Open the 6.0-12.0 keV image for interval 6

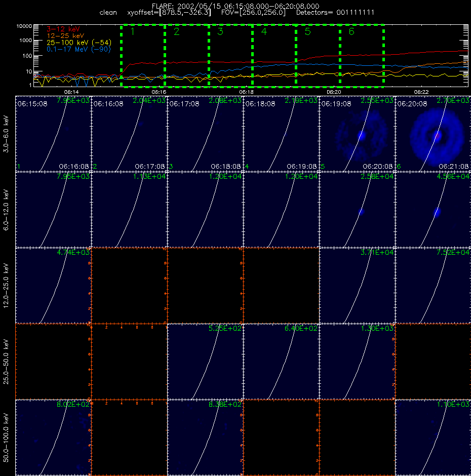(433, 210)
